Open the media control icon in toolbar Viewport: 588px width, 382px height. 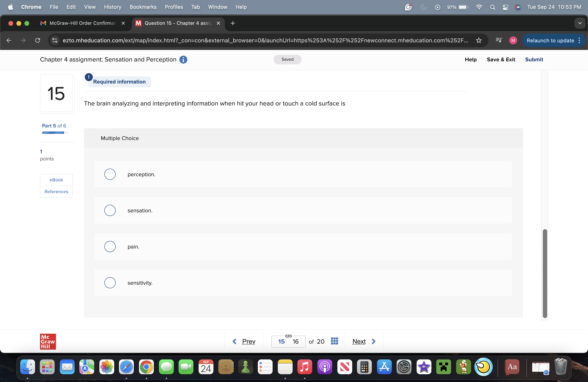coord(499,40)
